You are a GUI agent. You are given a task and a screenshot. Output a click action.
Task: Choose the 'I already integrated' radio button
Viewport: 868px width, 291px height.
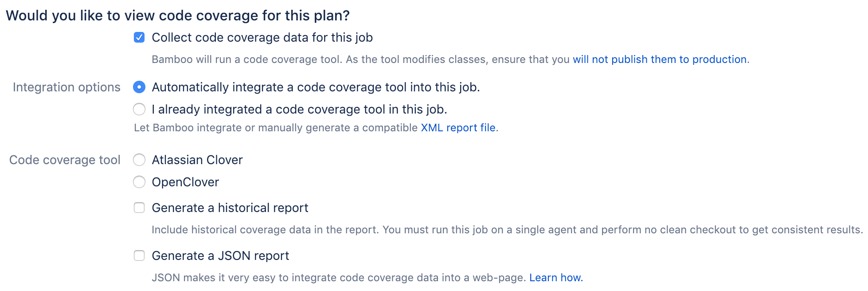(139, 109)
